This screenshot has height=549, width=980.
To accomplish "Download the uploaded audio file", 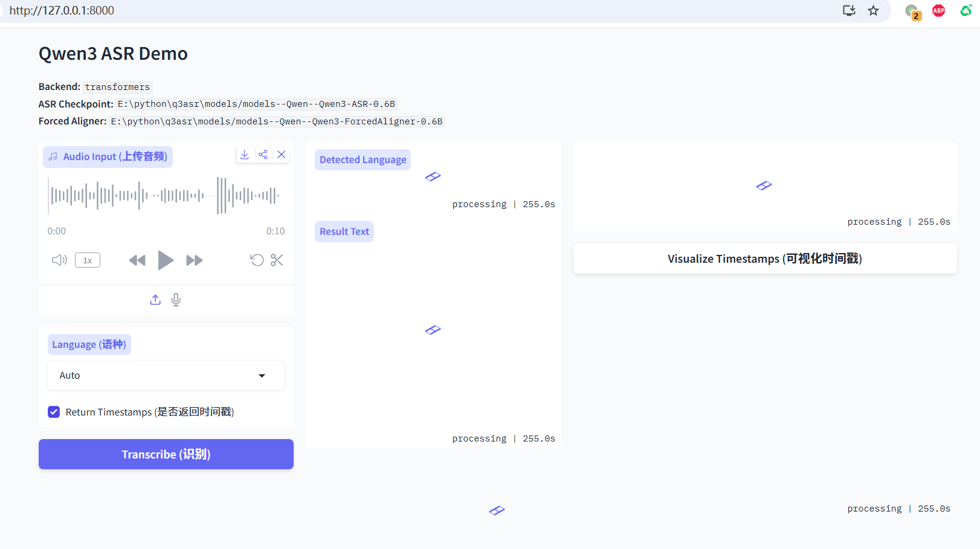I will [245, 155].
